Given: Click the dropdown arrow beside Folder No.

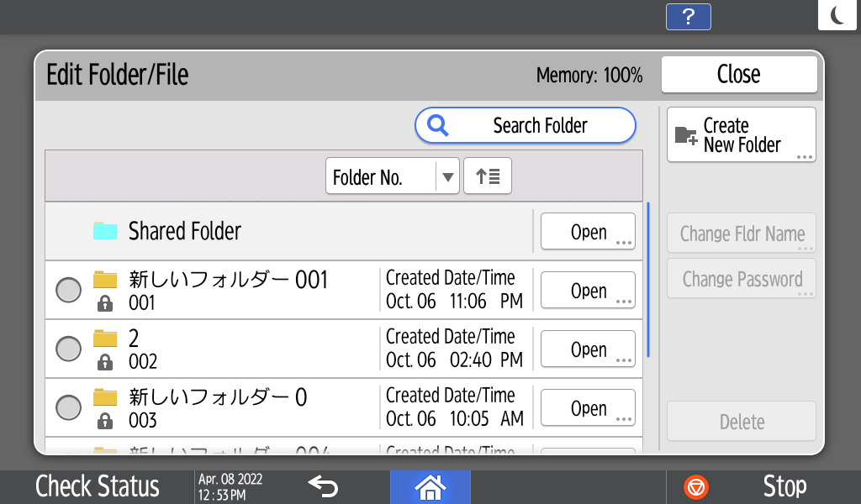Looking at the screenshot, I should pyautogui.click(x=448, y=177).
